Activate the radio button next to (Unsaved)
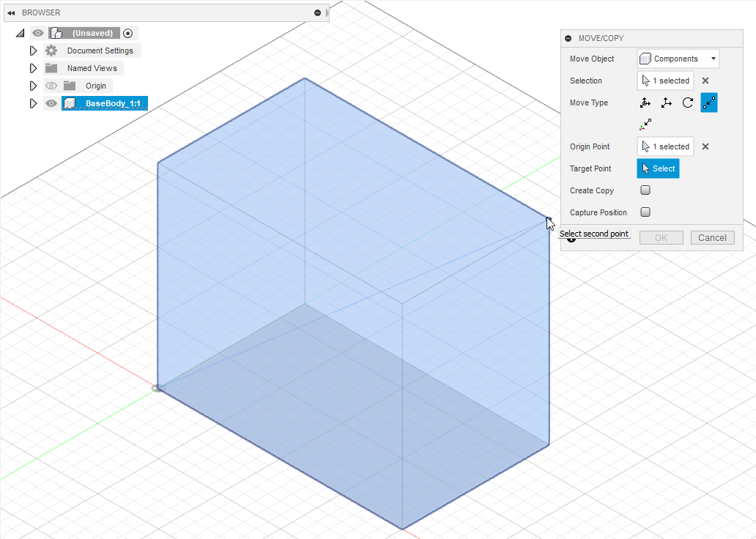The width and height of the screenshot is (756, 539). pos(127,32)
